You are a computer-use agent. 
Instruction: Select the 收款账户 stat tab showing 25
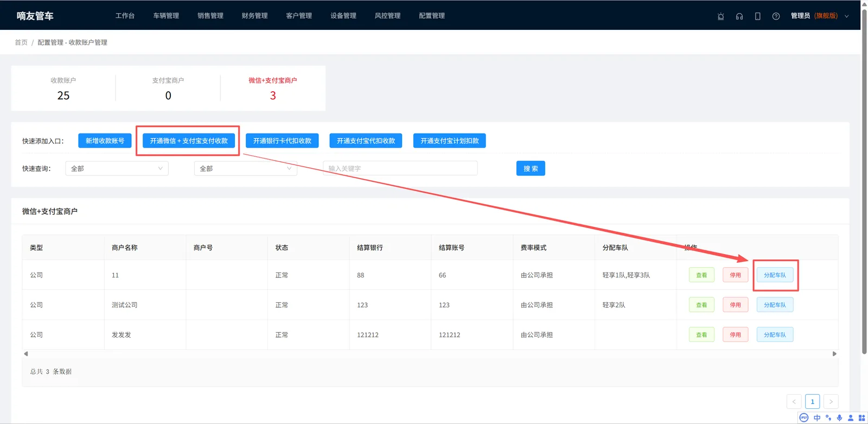point(63,88)
